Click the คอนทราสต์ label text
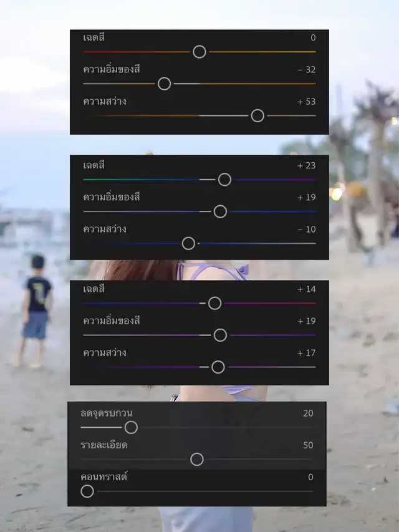 (104, 476)
